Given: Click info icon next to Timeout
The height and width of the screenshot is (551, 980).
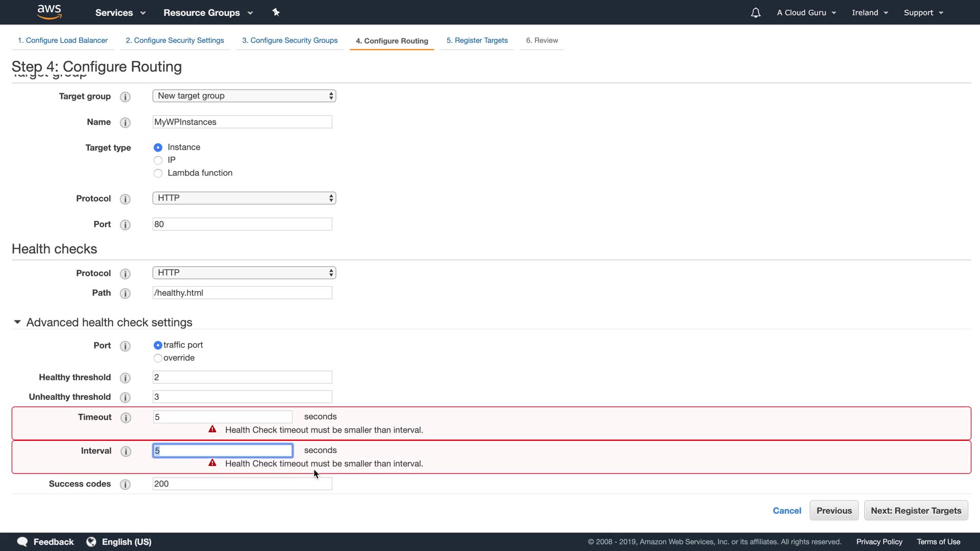Looking at the screenshot, I should pos(126,418).
